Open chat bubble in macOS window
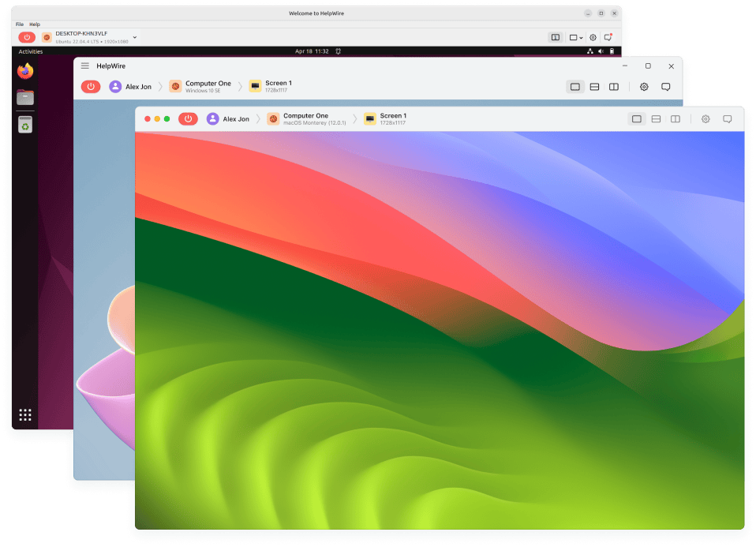 click(x=727, y=118)
